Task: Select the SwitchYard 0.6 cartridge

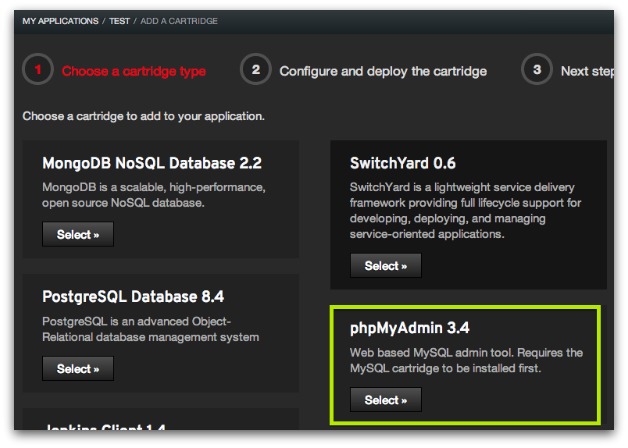Action: click(386, 265)
